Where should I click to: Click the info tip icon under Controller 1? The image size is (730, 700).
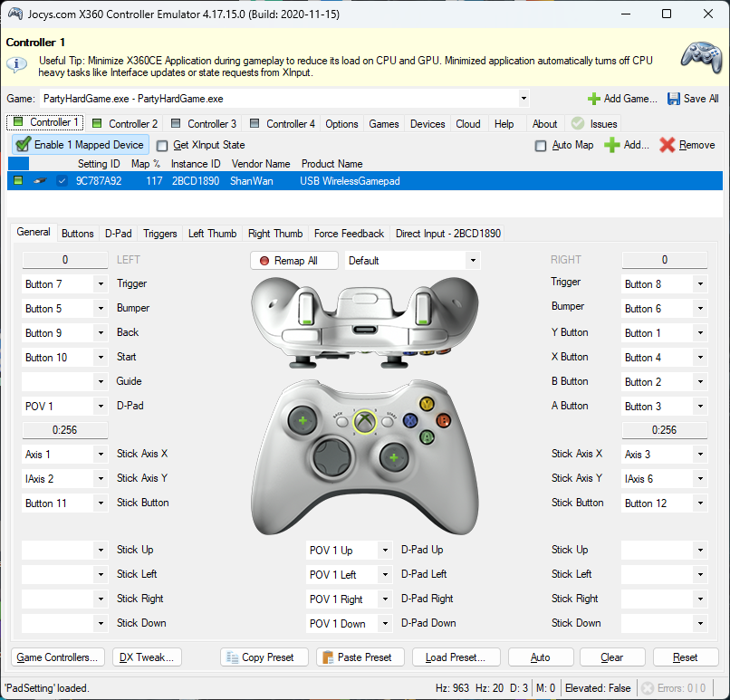(x=17, y=63)
